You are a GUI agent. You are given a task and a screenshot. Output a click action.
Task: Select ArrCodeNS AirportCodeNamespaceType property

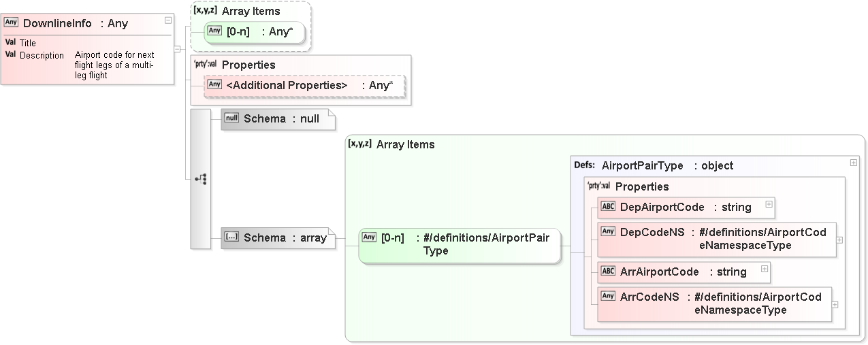[715, 304]
